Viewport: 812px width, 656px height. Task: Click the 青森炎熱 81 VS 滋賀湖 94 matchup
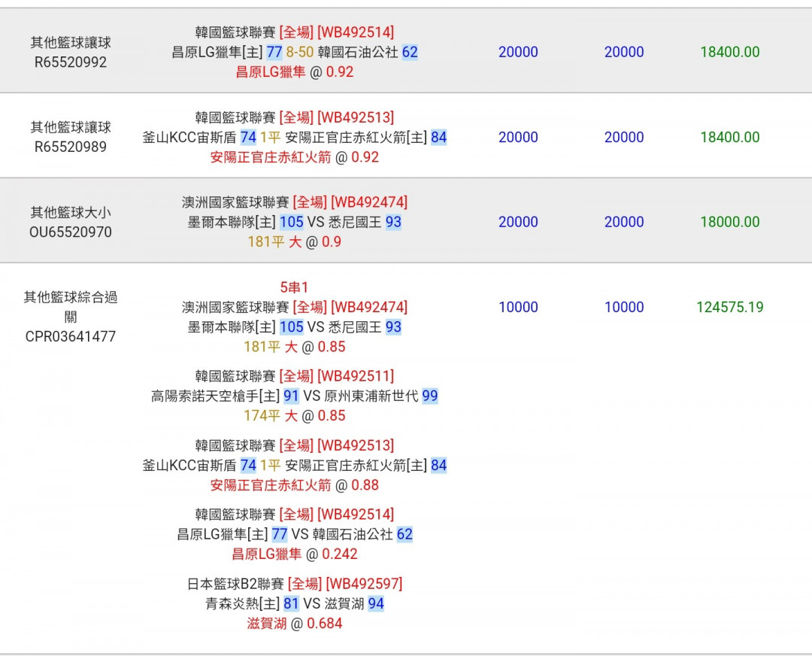coord(294,604)
